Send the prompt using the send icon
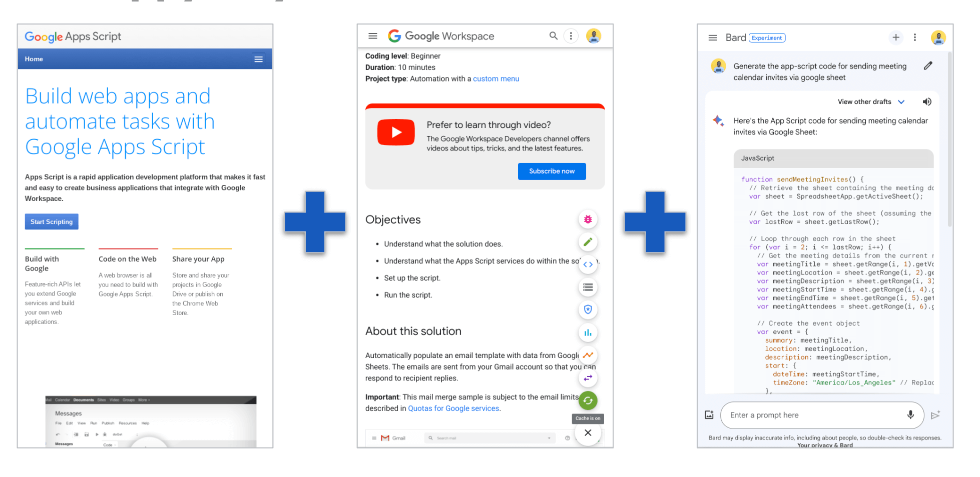 (x=935, y=415)
